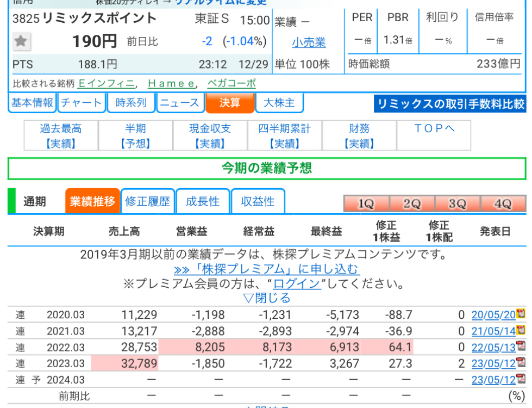Click the 売上高 column header

[124, 231]
